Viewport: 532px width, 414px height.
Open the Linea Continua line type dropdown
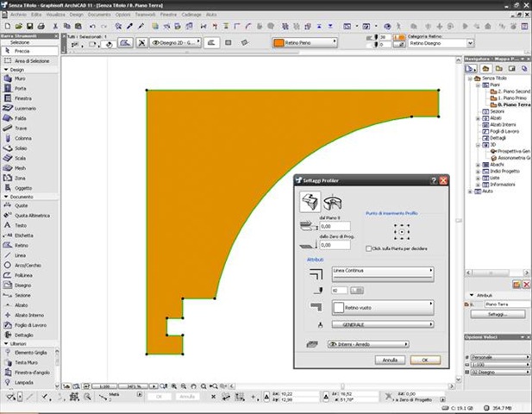(382, 273)
